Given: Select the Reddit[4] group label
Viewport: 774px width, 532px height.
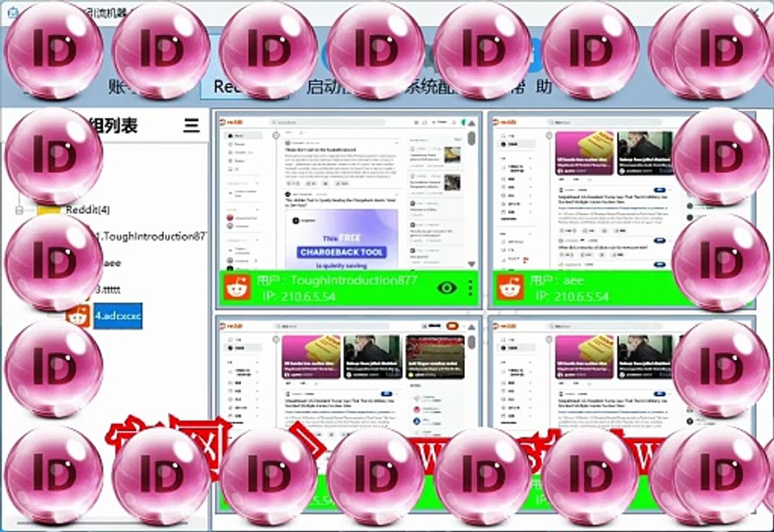Looking at the screenshot, I should coord(88,210).
